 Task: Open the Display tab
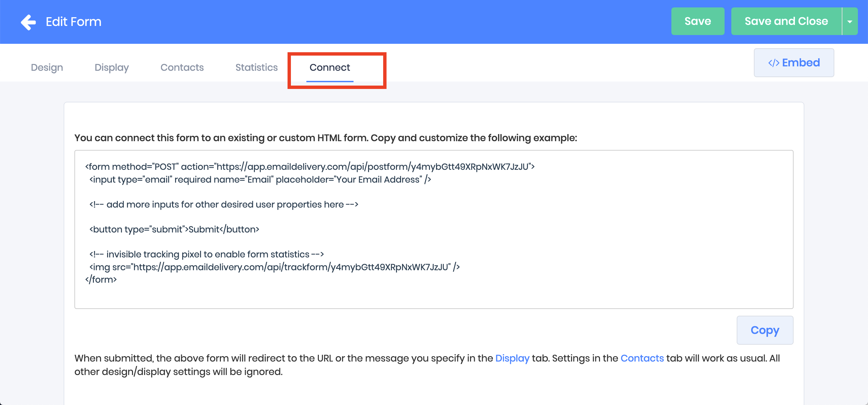pyautogui.click(x=111, y=67)
